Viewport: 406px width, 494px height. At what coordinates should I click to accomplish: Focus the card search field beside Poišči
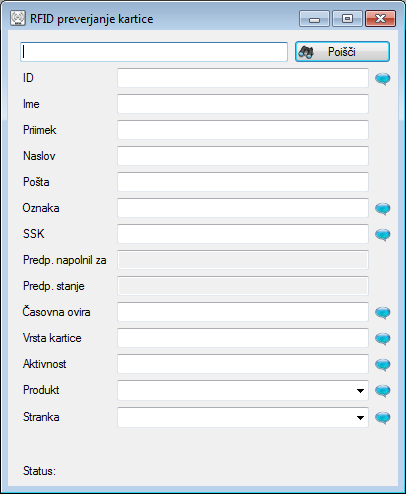pyautogui.click(x=154, y=52)
